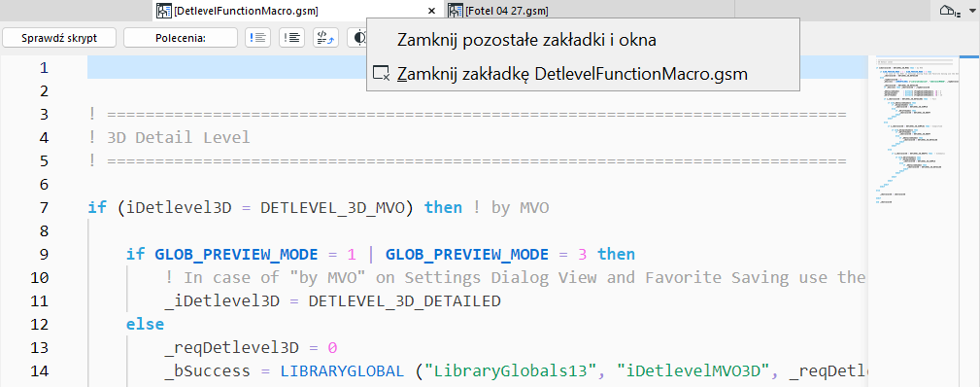Choose 'Zamknij pozostałe zakładki i okna'
Viewport: 980px width, 387px height.
(583, 40)
